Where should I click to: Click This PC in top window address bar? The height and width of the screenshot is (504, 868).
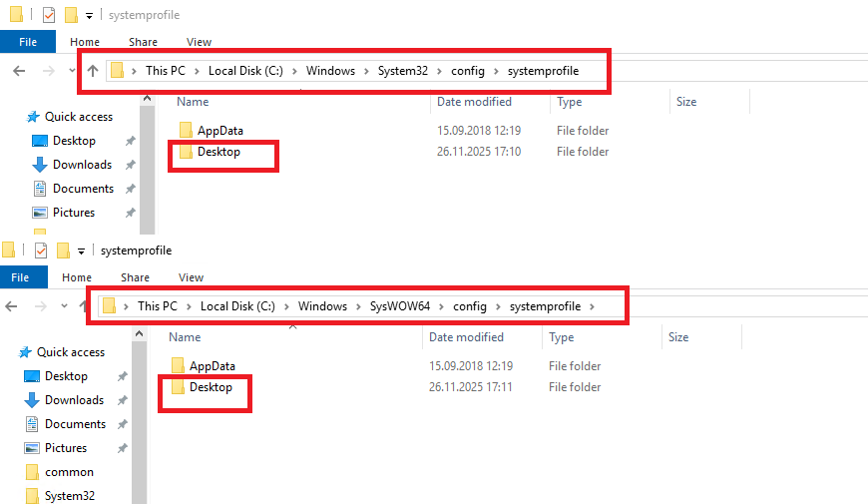point(165,71)
